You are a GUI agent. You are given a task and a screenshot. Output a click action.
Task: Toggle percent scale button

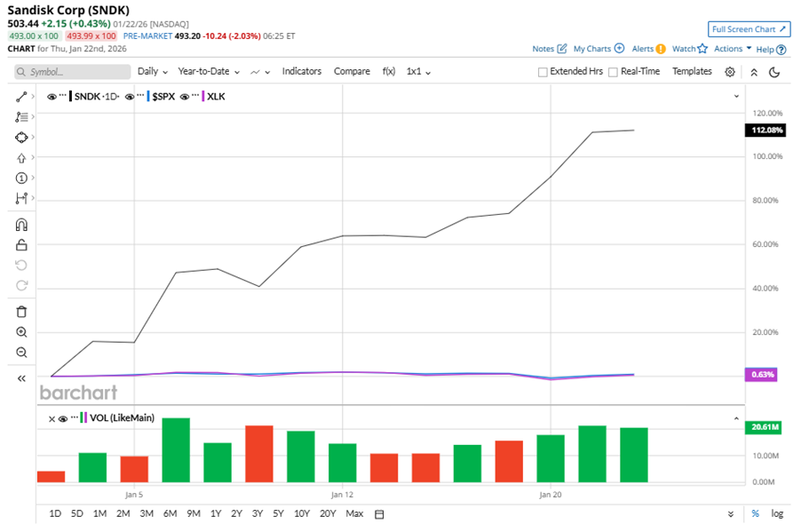coord(755,513)
